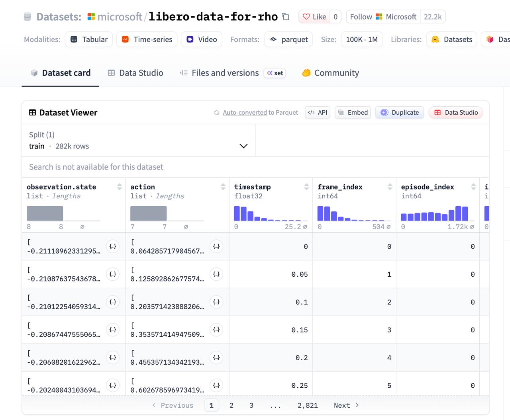Sort by the action column
This screenshot has width=510, height=420.
coord(223,187)
